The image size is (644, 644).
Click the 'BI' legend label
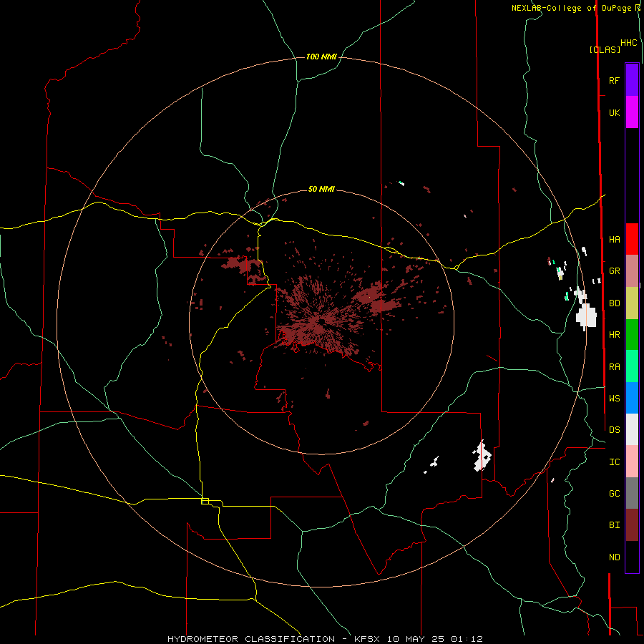[614, 525]
